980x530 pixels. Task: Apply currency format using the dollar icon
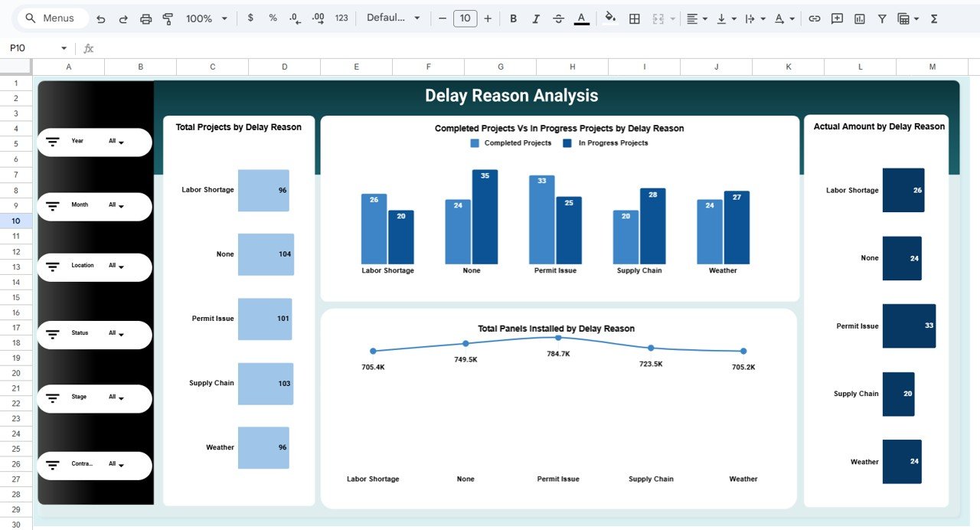pos(250,18)
